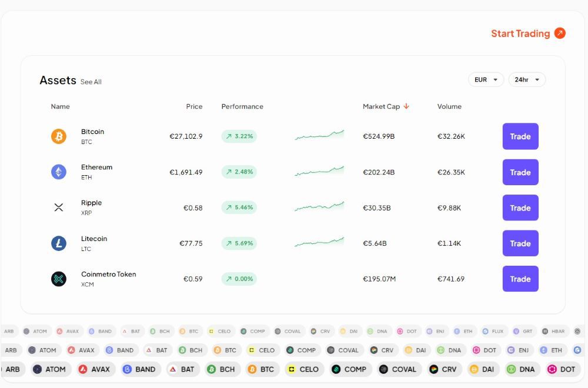Click the GRT coin chip in the ticker
Image resolution: width=588 pixels, height=388 pixels.
[523, 332]
